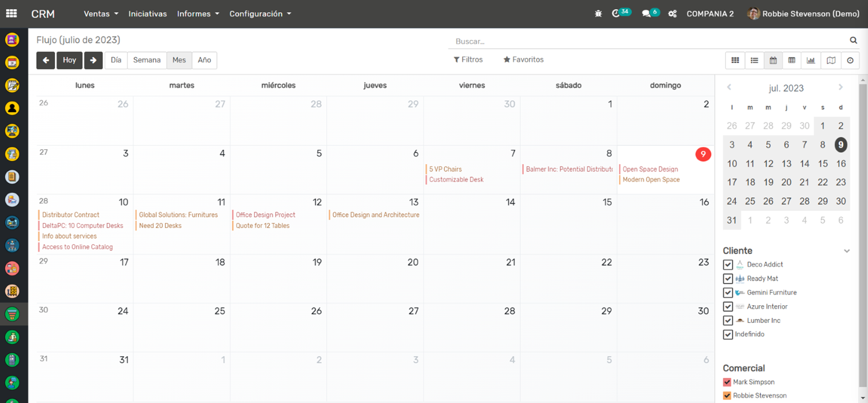Open the debug bug icon menu
The height and width of the screenshot is (403, 868).
coord(598,14)
